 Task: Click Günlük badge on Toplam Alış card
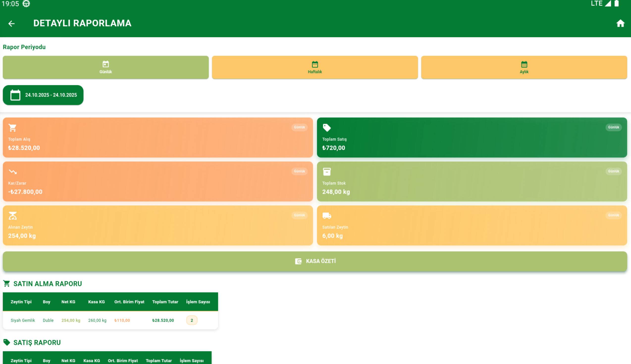[299, 127]
